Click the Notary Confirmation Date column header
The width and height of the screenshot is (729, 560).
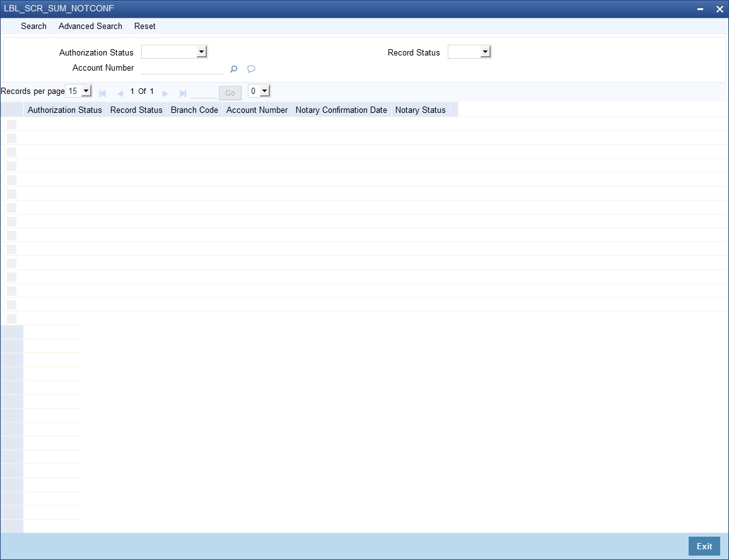(341, 110)
